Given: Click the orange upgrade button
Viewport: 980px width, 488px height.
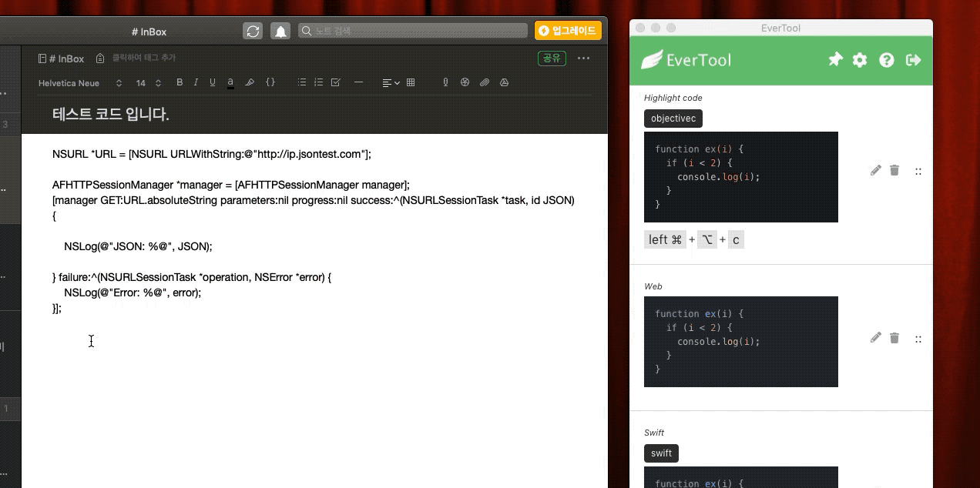Looking at the screenshot, I should click(568, 31).
